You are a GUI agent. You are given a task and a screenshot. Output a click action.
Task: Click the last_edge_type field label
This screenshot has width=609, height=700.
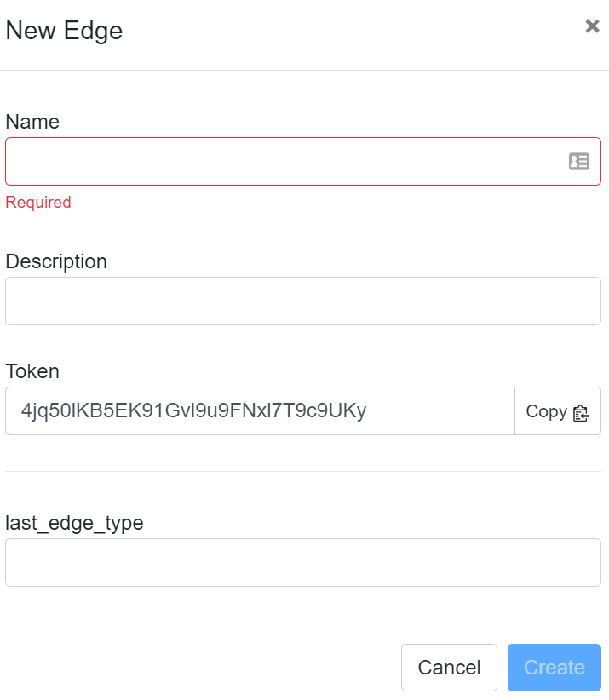click(74, 523)
